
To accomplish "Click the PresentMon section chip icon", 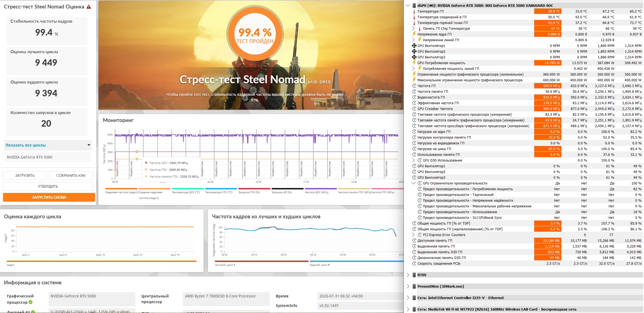I will tap(414, 286).
